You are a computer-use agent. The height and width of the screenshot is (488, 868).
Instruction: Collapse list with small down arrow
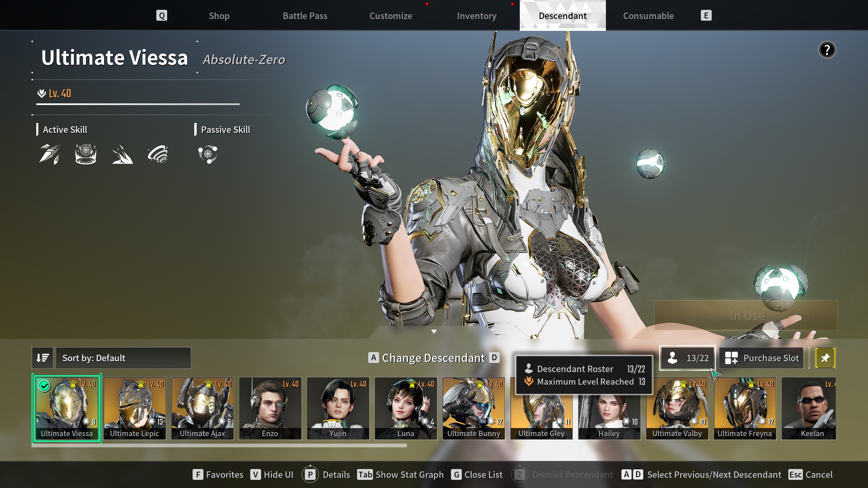pyautogui.click(x=434, y=331)
